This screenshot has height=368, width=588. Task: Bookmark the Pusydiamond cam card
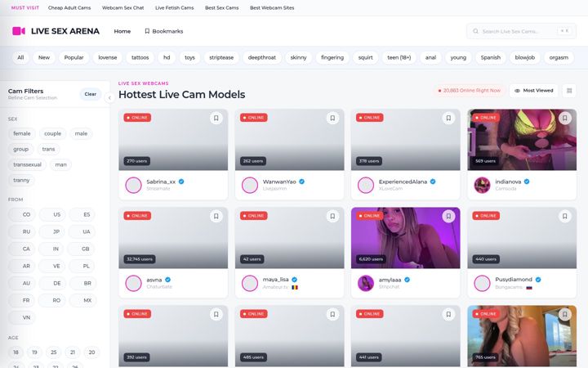click(565, 216)
